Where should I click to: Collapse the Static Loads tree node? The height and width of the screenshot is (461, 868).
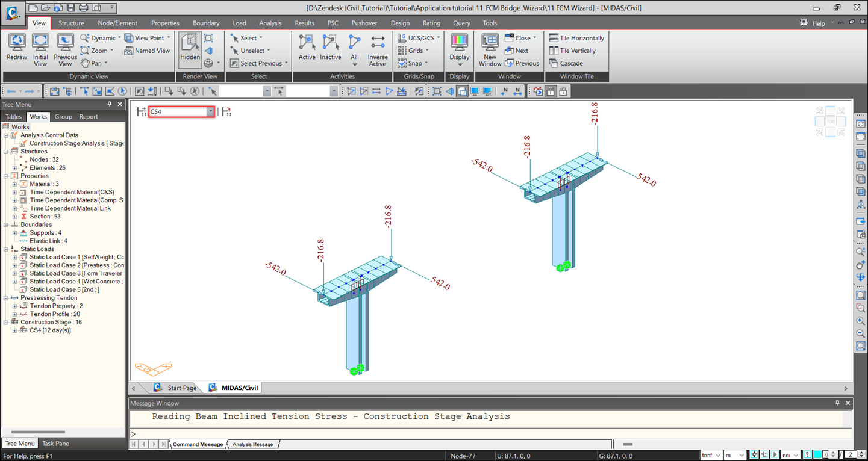click(x=5, y=249)
